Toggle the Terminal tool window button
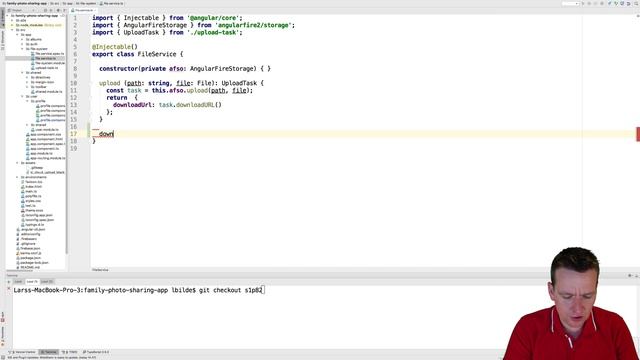 (49, 352)
